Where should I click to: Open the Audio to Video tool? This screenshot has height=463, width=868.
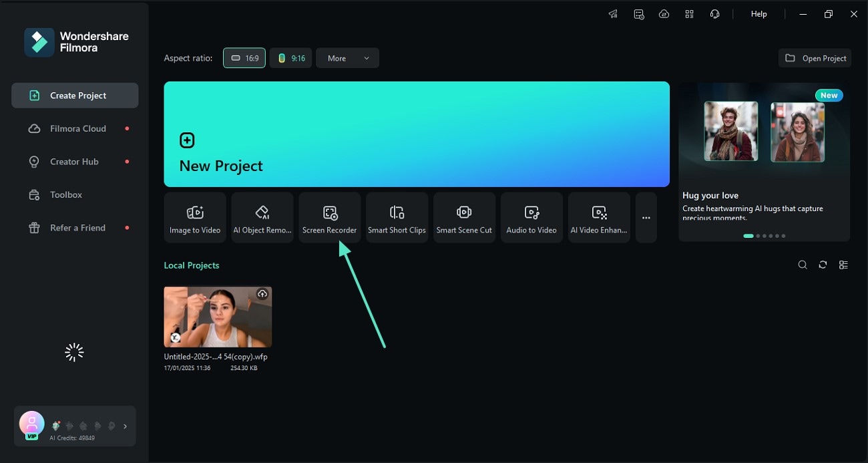coord(531,217)
